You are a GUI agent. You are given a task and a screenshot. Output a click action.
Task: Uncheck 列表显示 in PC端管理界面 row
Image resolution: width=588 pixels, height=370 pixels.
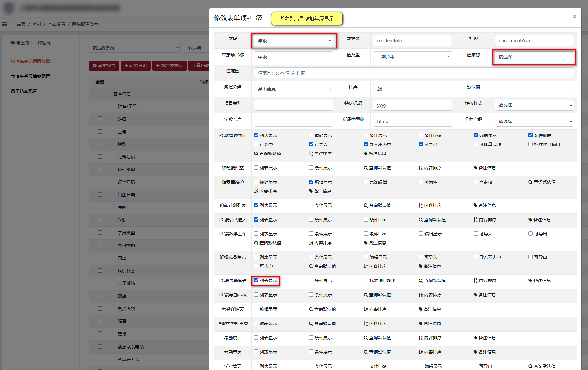(x=256, y=135)
